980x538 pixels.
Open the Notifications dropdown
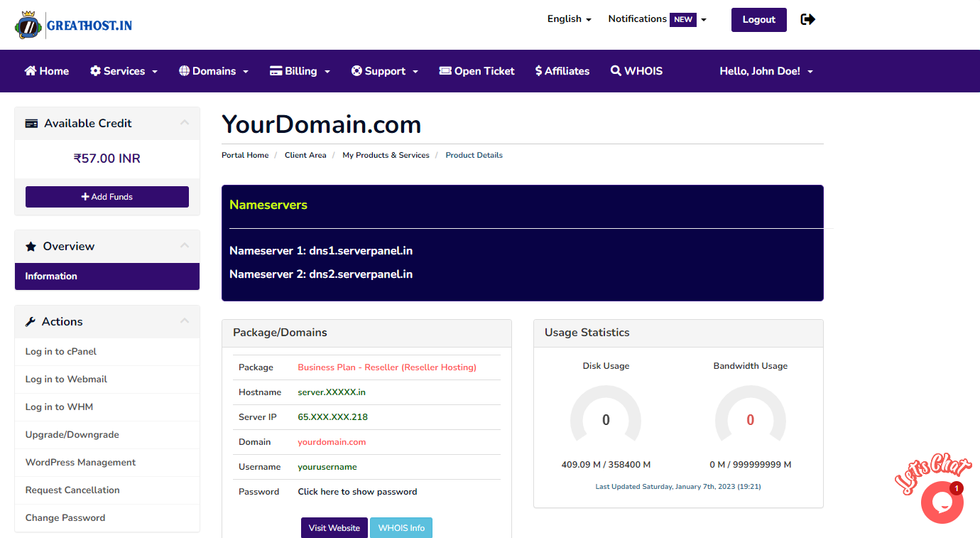pos(657,19)
